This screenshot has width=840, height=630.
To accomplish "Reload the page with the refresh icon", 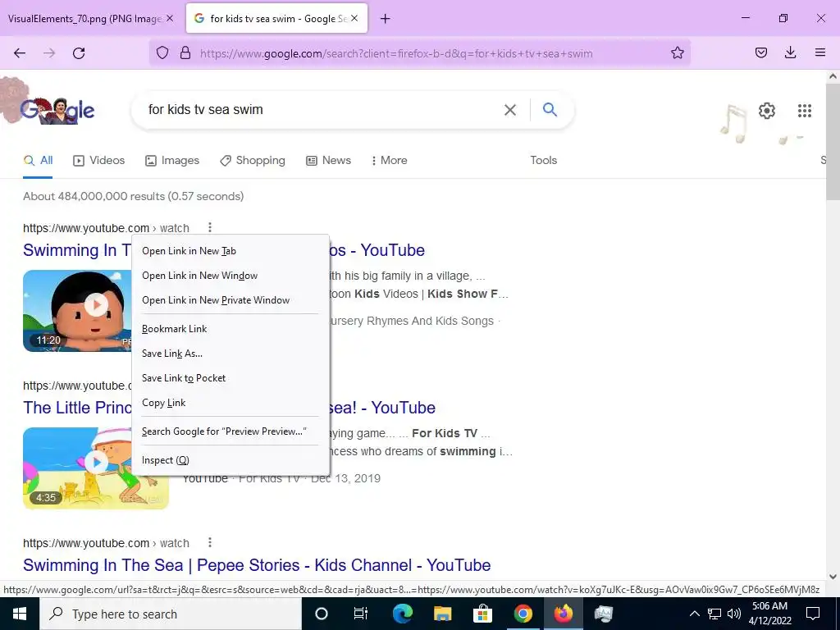I will pyautogui.click(x=79, y=53).
